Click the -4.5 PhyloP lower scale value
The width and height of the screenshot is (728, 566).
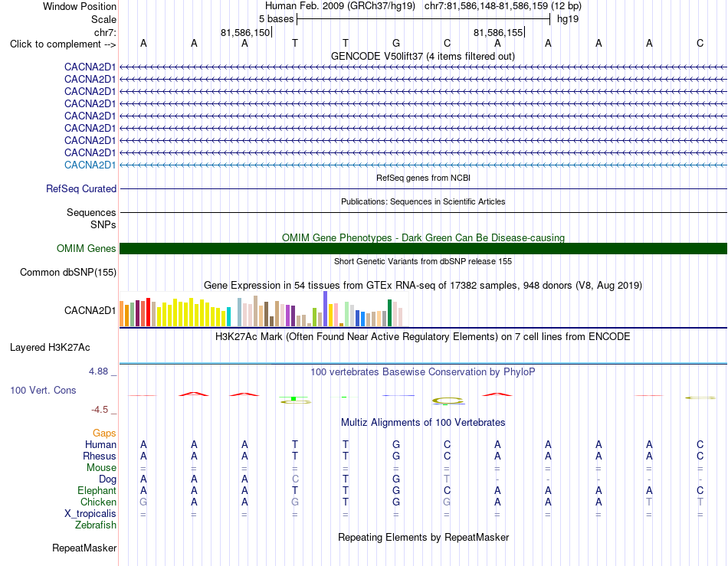100,410
